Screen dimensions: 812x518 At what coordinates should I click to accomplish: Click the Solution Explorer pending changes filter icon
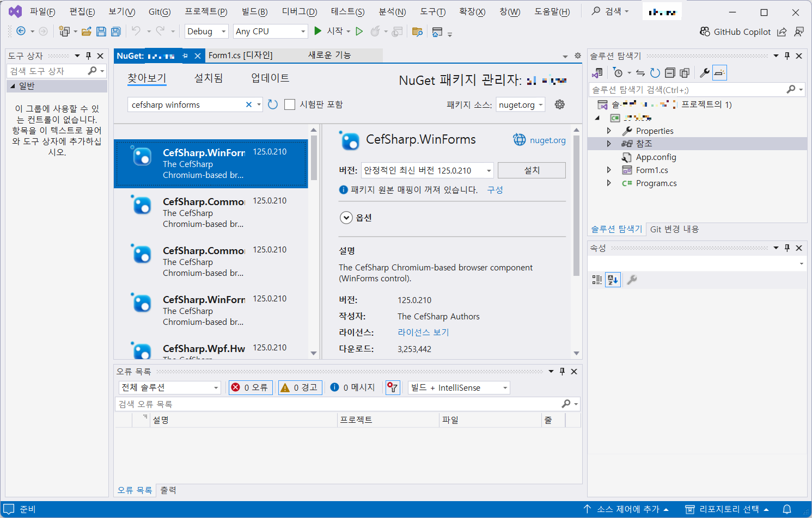(x=618, y=72)
